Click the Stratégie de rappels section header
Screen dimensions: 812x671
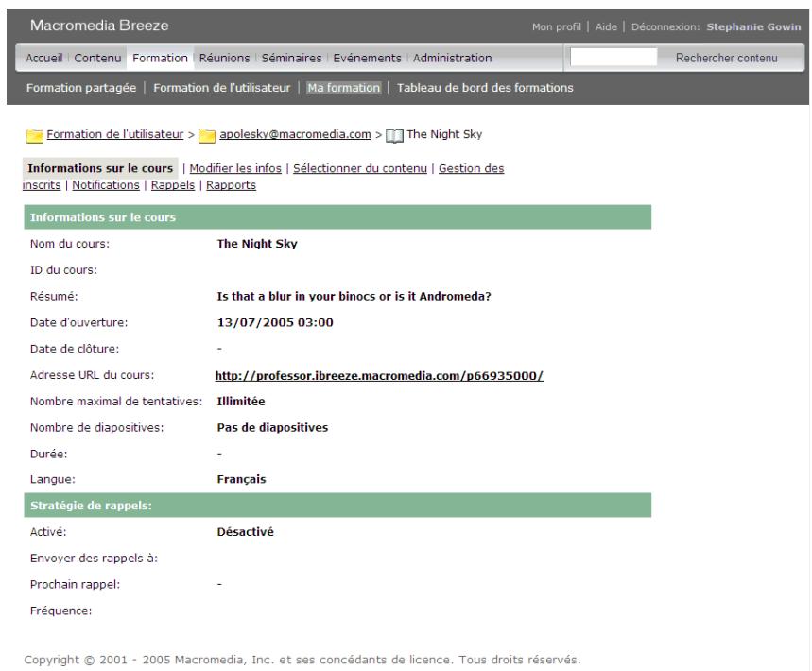pos(337,506)
